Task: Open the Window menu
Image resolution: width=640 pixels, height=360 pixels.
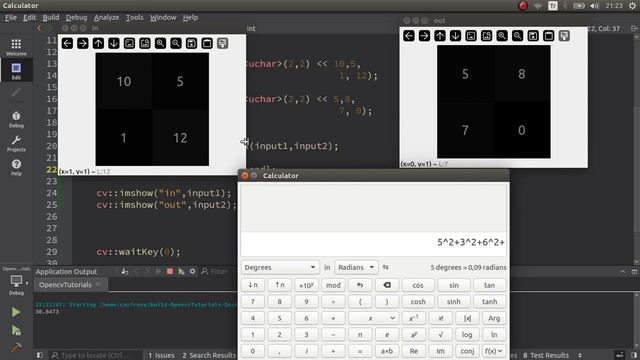Action: point(163,18)
